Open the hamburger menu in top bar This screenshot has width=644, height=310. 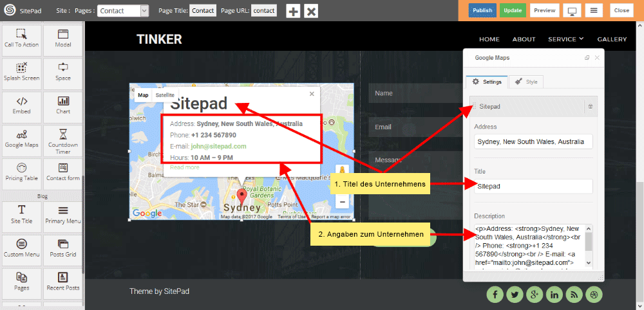tap(594, 11)
